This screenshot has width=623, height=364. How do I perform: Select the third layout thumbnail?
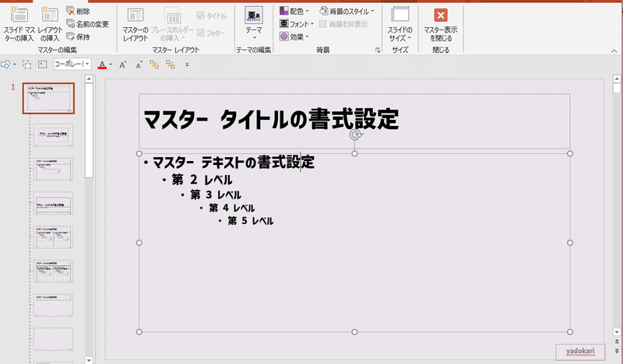tap(53, 169)
